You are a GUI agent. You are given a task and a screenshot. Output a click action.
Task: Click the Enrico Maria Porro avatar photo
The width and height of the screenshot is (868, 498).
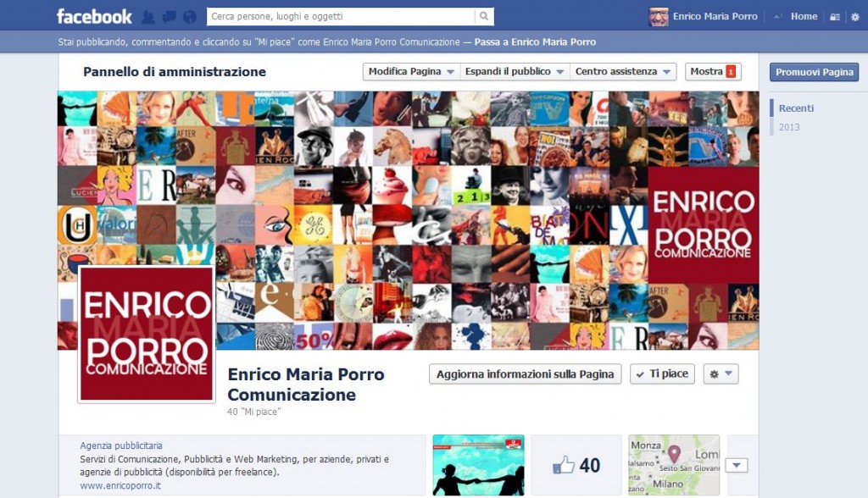pyautogui.click(x=659, y=17)
